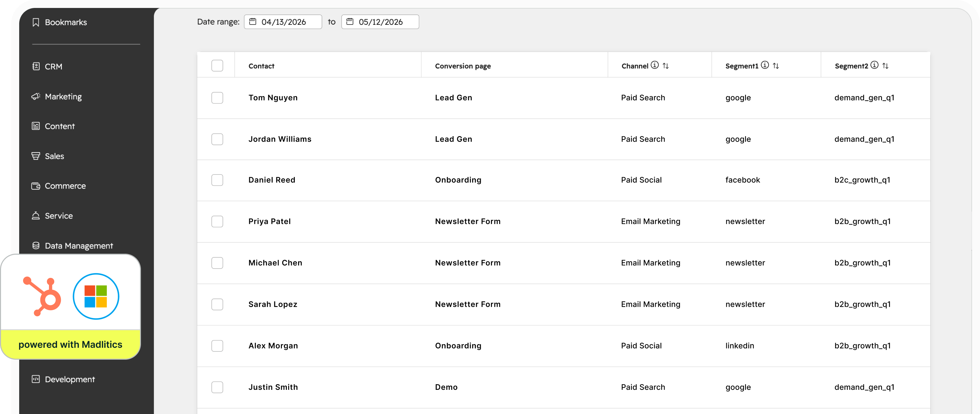Click the Microsoft logo circle
Screen dimensions: 980x414
96,296
